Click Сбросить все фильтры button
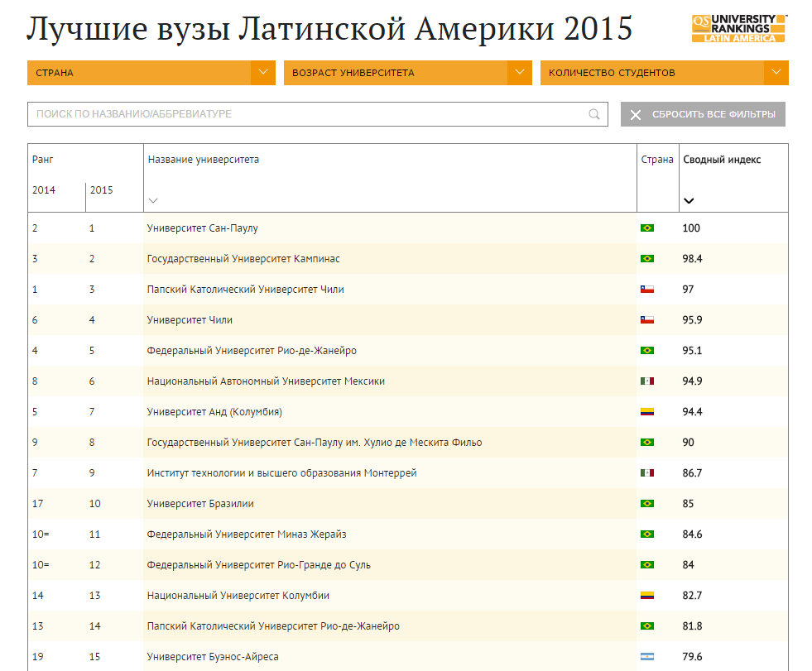812x671 pixels. [x=703, y=114]
